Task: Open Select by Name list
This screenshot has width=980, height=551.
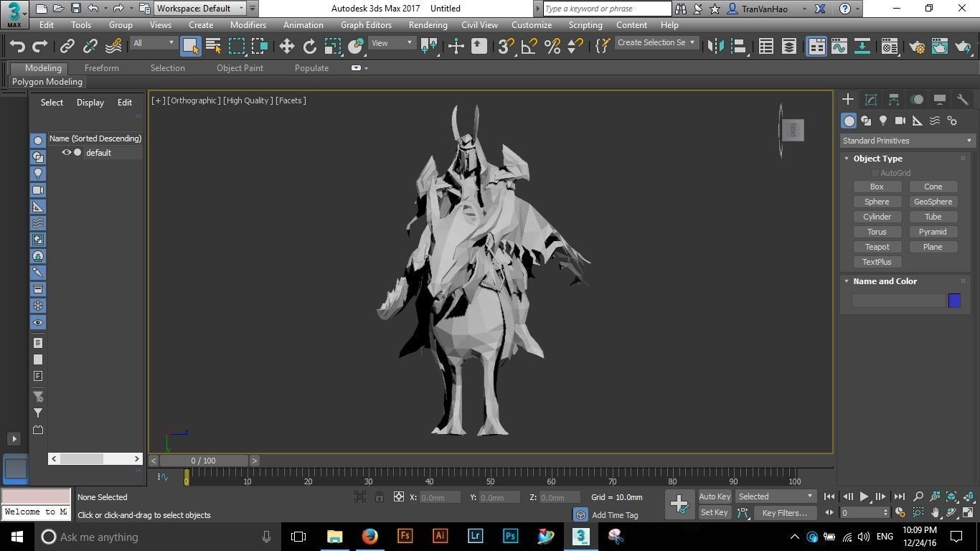Action: click(x=213, y=46)
